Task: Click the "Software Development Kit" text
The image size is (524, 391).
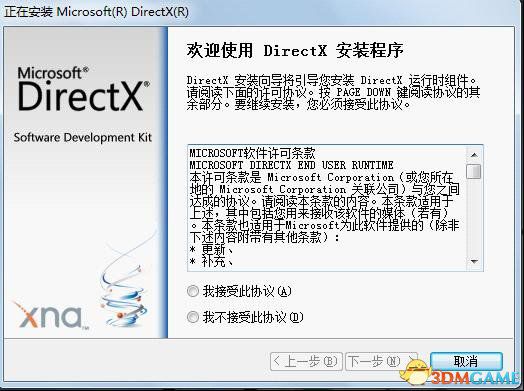Action: point(83,137)
